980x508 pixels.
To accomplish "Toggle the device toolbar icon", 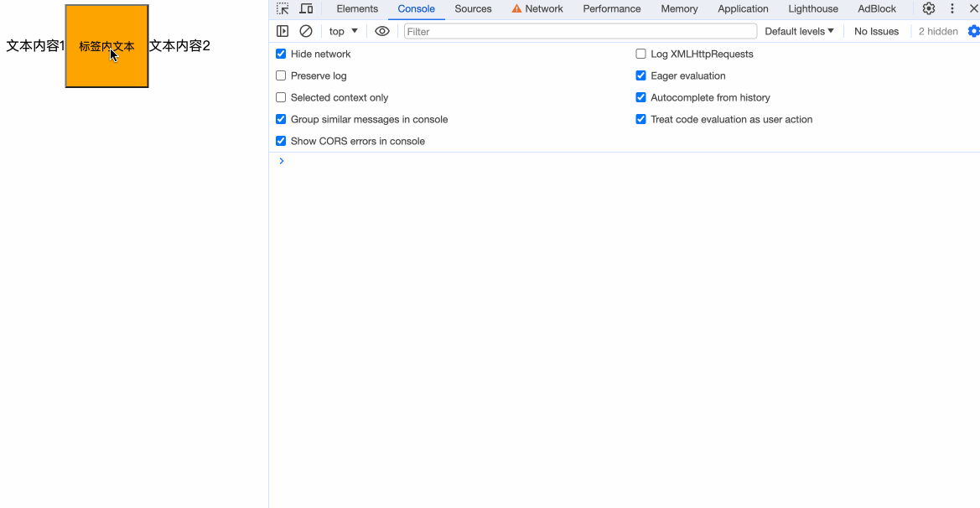I will pyautogui.click(x=306, y=9).
